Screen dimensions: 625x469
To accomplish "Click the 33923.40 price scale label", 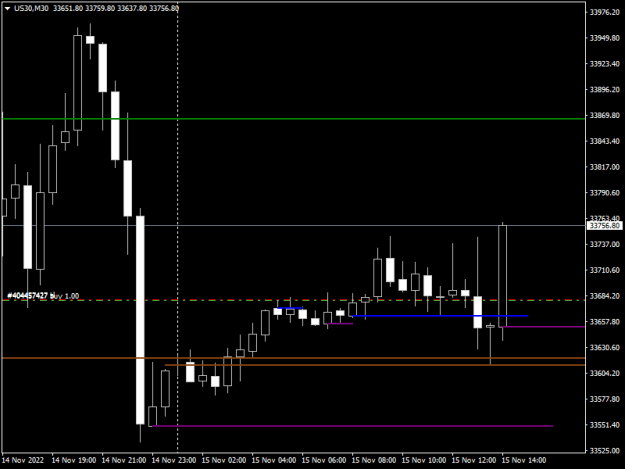I will pyautogui.click(x=605, y=64).
